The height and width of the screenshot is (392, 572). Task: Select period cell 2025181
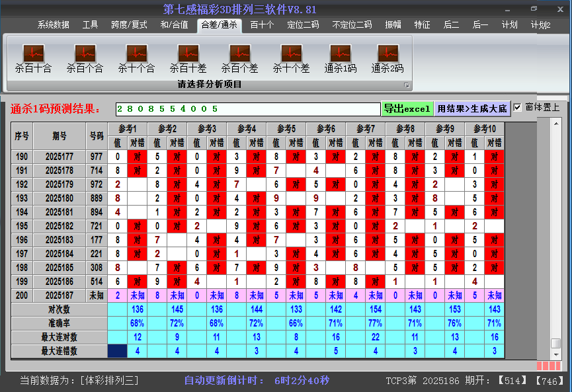pos(60,212)
